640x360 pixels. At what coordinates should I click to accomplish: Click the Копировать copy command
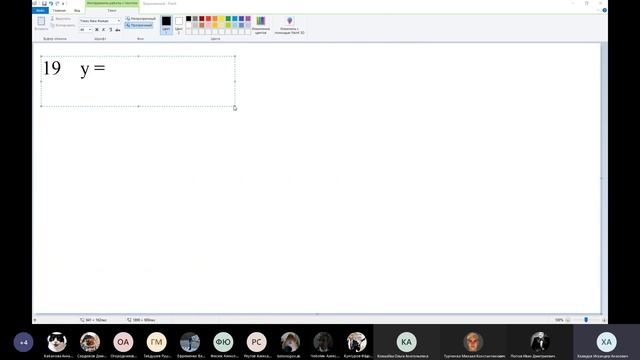(63, 25)
